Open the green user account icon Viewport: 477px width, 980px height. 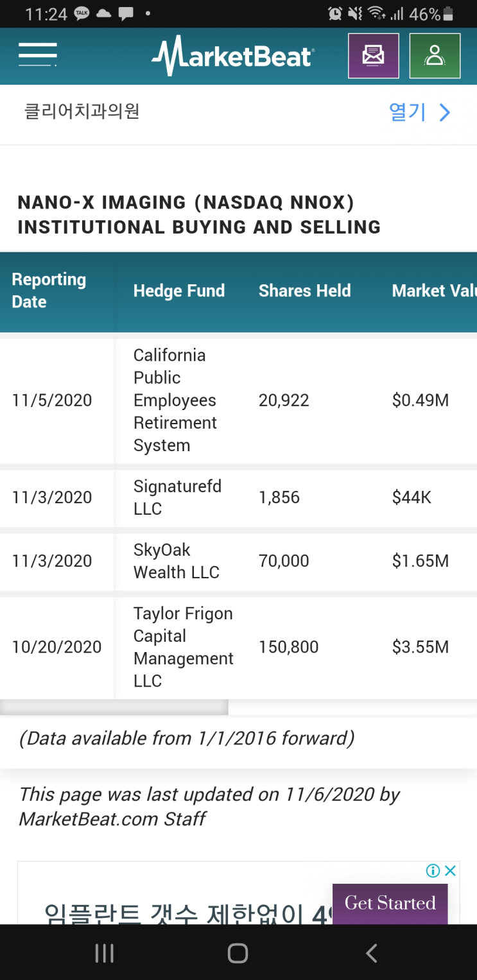point(435,56)
